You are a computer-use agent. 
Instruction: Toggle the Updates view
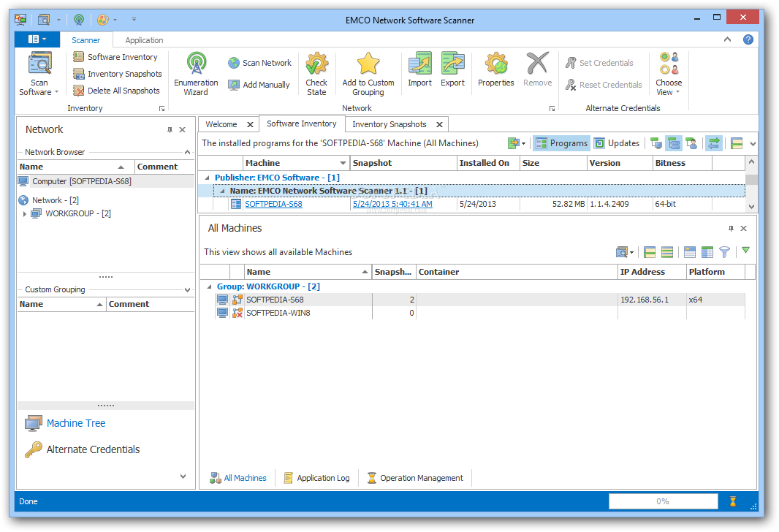coord(617,143)
